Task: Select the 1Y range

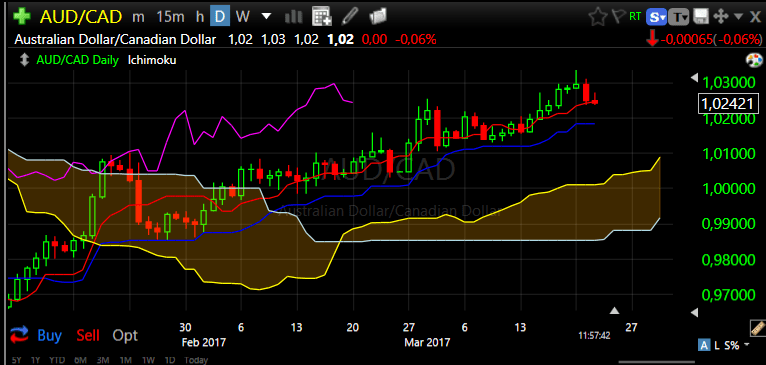Action: point(35,360)
